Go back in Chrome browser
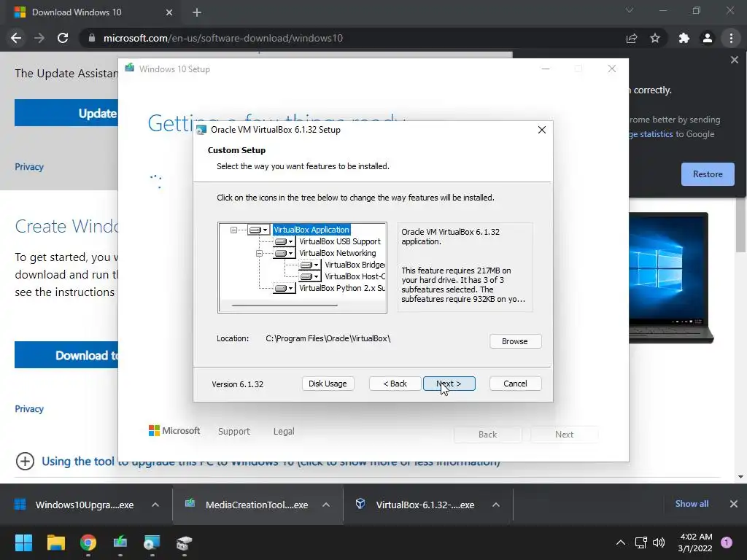The height and width of the screenshot is (560, 747). (x=16, y=38)
